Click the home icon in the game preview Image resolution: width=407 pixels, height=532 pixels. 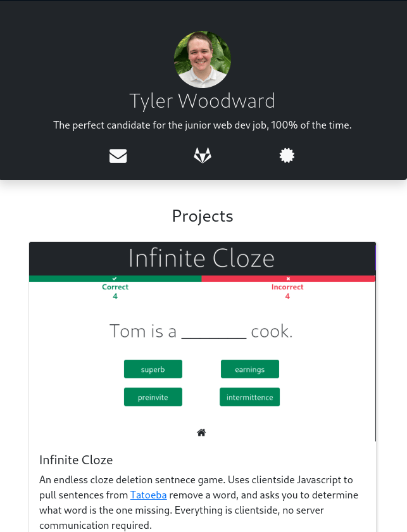pyautogui.click(x=201, y=433)
